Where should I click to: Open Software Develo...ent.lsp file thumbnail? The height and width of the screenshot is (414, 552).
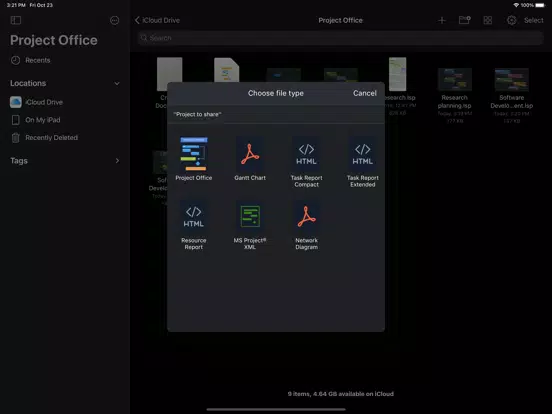pos(512,80)
